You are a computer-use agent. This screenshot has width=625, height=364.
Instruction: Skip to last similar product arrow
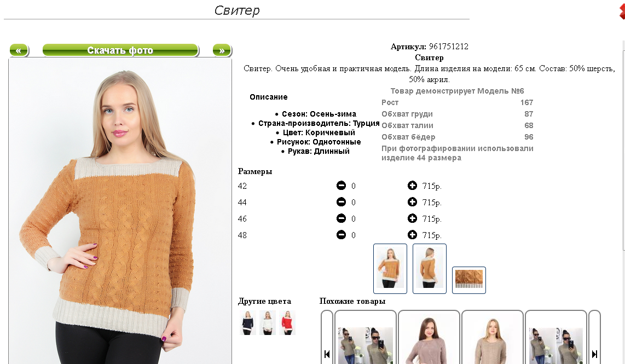594,354
